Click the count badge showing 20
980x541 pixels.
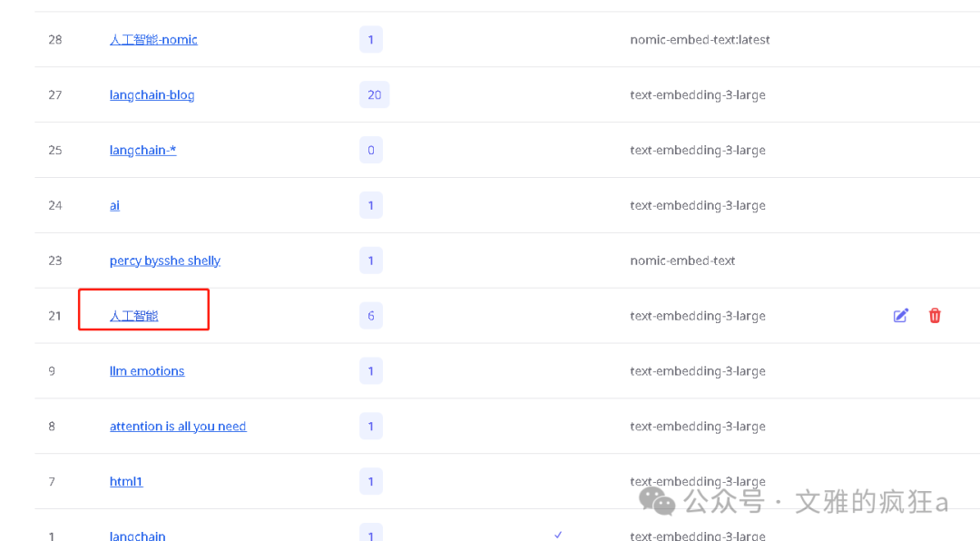coord(374,95)
